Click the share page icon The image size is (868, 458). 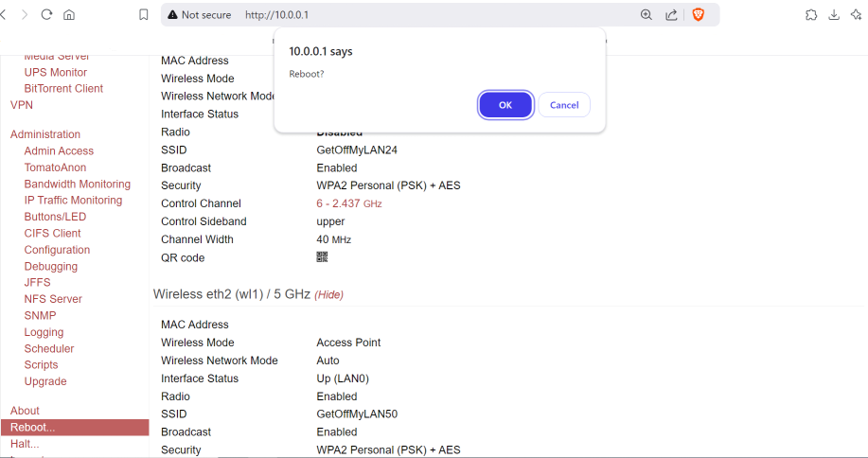pos(672,15)
